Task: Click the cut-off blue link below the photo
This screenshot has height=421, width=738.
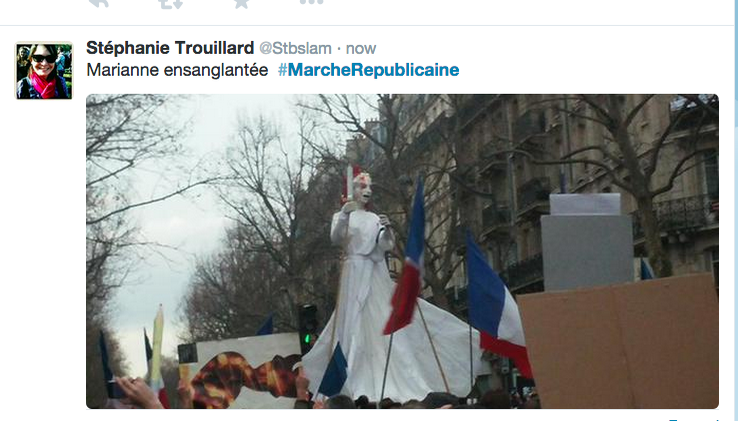Action: [693, 419]
